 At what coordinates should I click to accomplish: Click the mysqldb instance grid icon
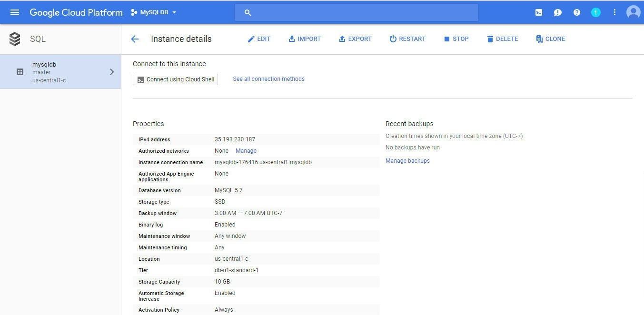click(x=20, y=72)
